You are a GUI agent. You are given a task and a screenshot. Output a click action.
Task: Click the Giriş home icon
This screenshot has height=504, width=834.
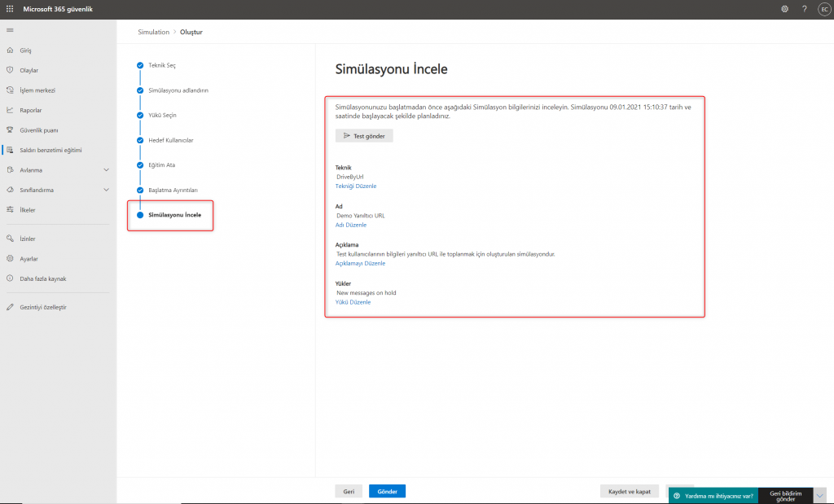tap(10, 50)
